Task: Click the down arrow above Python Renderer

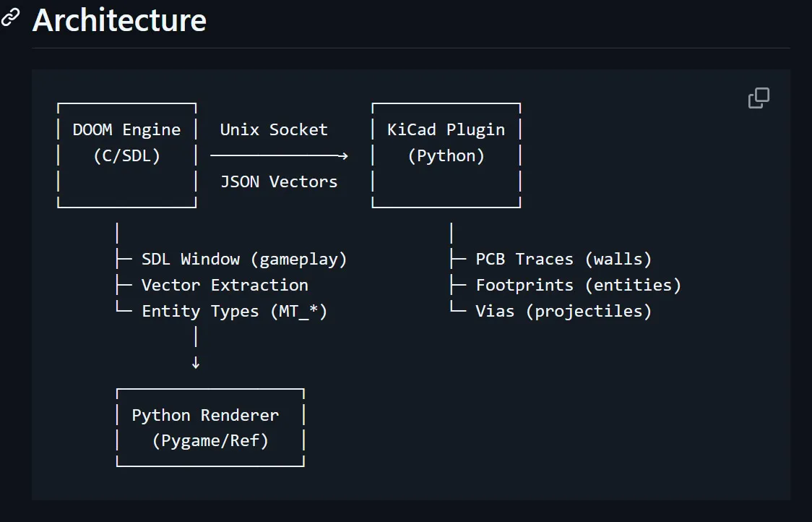Action: click(196, 362)
